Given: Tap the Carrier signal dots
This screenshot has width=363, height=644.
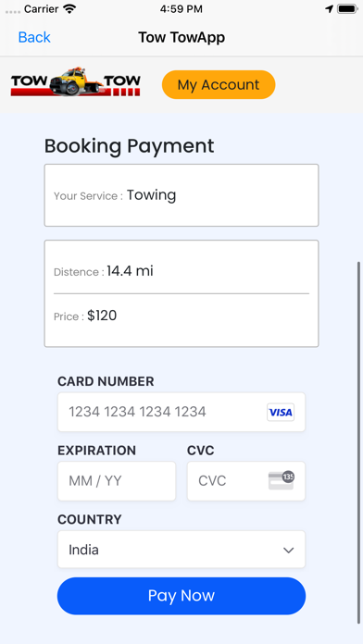Looking at the screenshot, I should pos(13,11).
